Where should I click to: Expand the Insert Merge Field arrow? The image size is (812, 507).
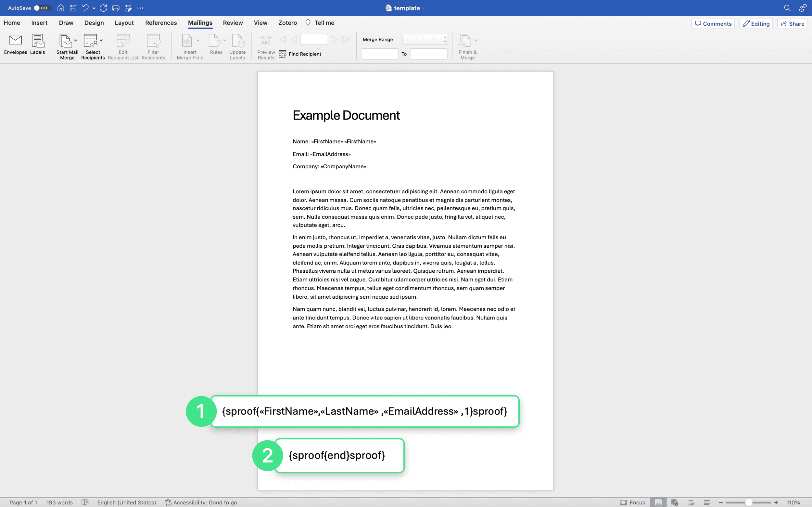(x=198, y=41)
